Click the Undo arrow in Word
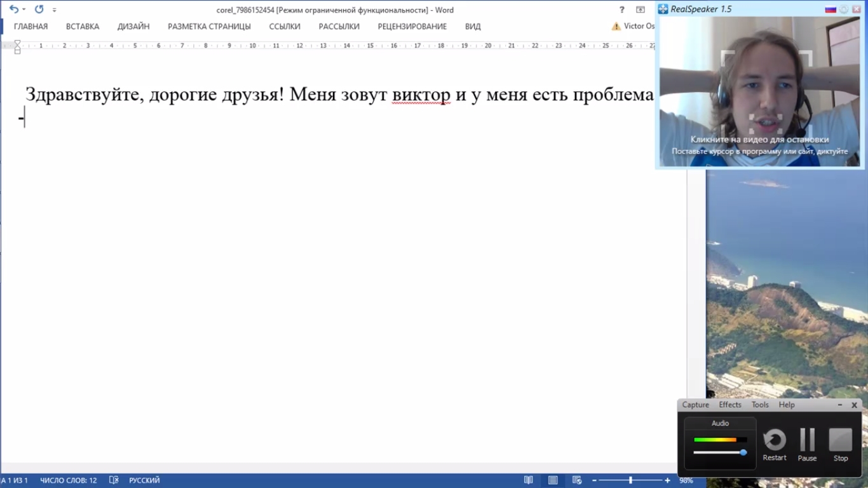 (13, 10)
